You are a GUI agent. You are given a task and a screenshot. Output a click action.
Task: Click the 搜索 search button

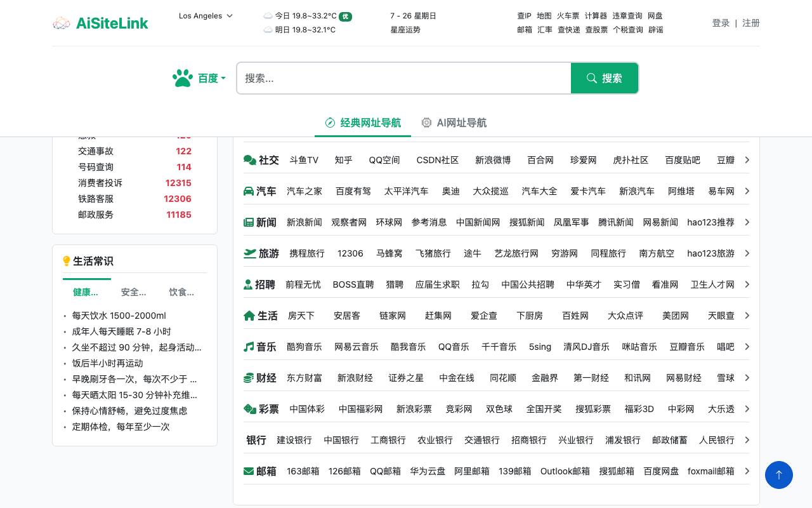point(605,78)
